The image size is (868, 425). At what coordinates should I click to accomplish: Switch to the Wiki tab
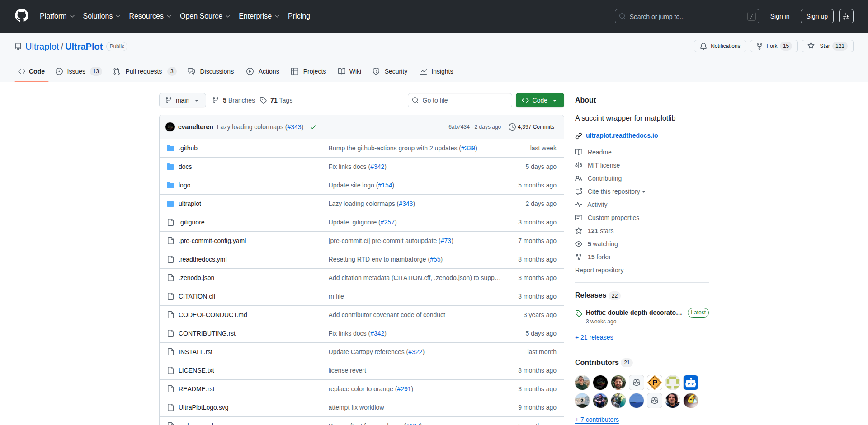tap(349, 71)
